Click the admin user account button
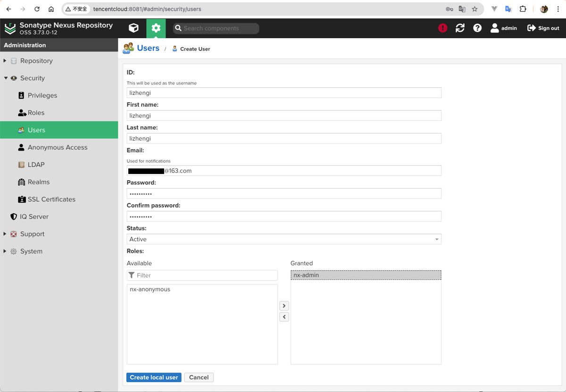This screenshot has width=566, height=392. [504, 28]
